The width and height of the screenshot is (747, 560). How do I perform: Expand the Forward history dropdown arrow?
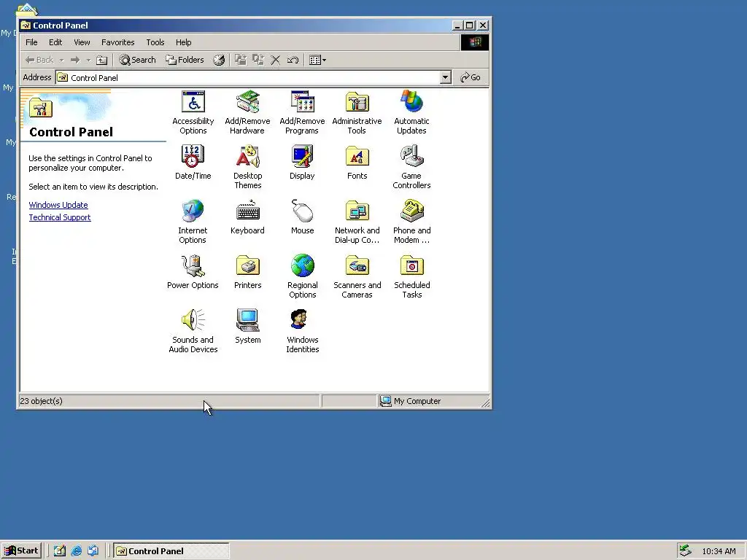88,60
